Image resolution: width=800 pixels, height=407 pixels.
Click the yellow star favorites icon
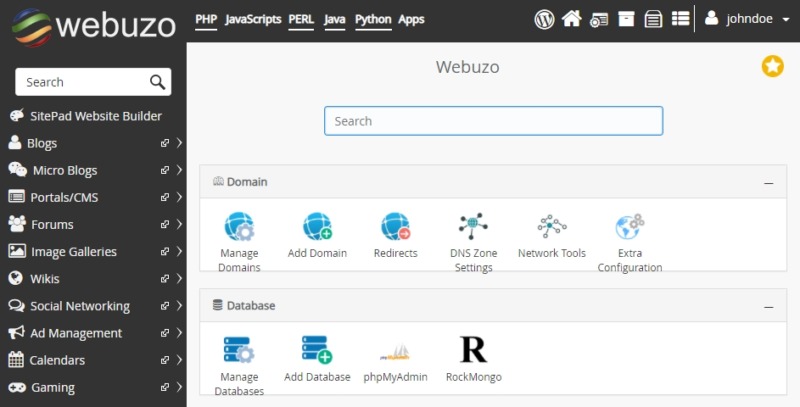[x=772, y=66]
